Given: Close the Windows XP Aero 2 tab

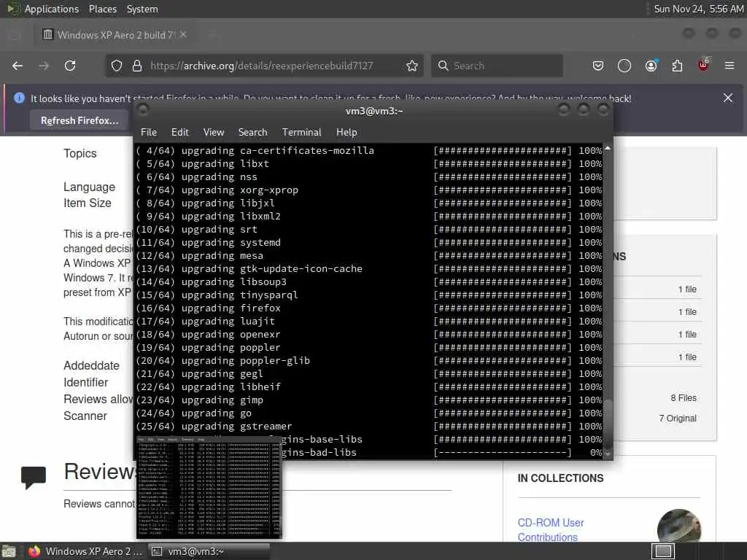Looking at the screenshot, I should click(183, 34).
